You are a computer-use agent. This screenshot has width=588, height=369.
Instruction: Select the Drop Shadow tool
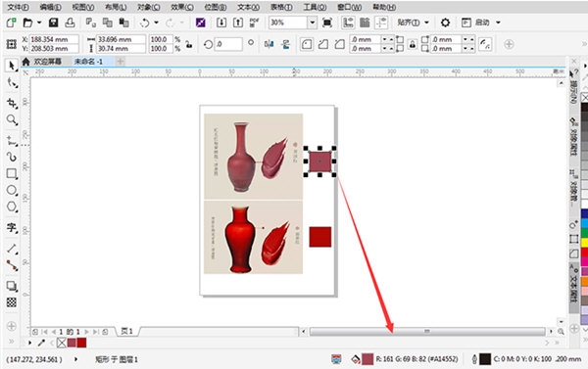point(12,286)
